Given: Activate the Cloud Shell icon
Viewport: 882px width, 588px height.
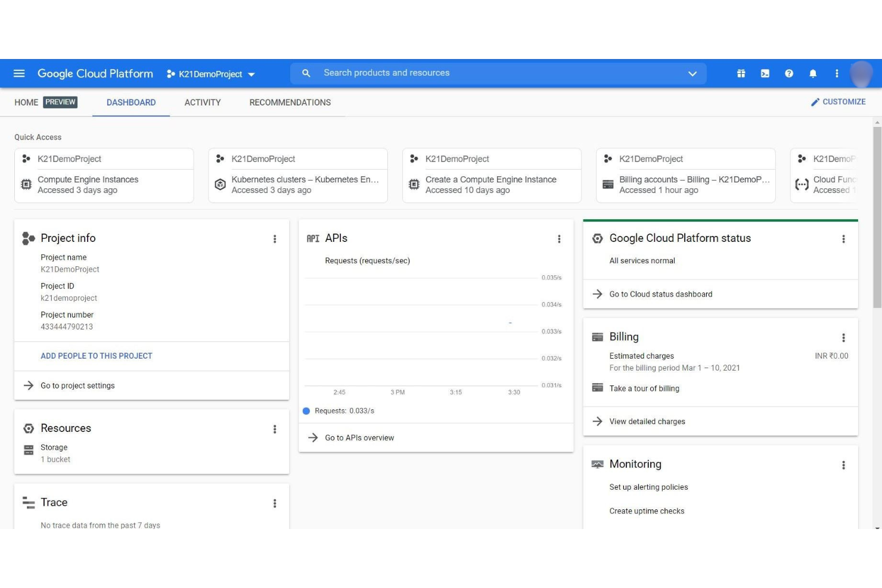Looking at the screenshot, I should coord(765,73).
